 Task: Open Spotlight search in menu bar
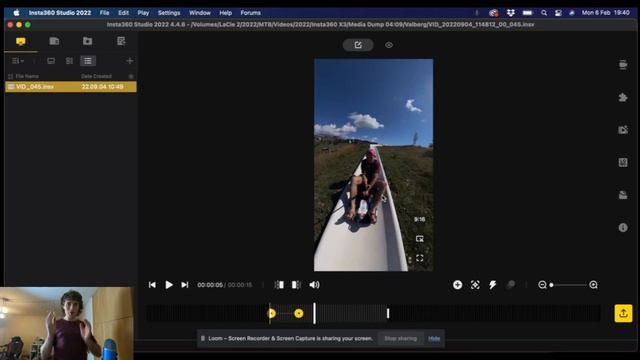click(x=544, y=13)
